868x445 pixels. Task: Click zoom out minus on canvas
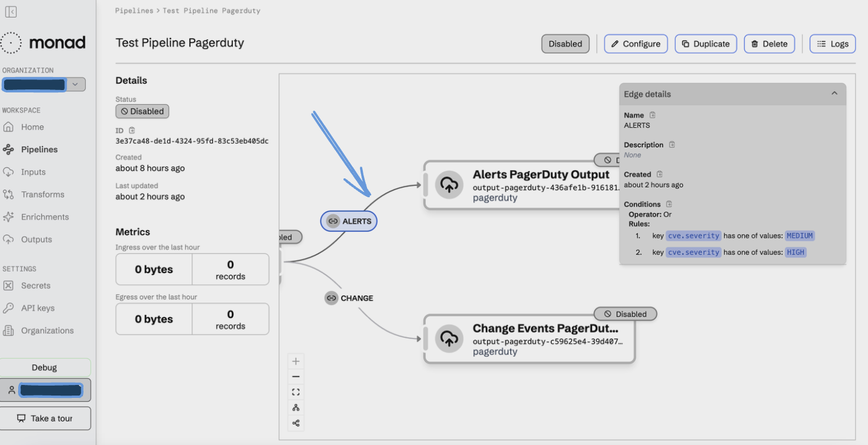point(296,377)
